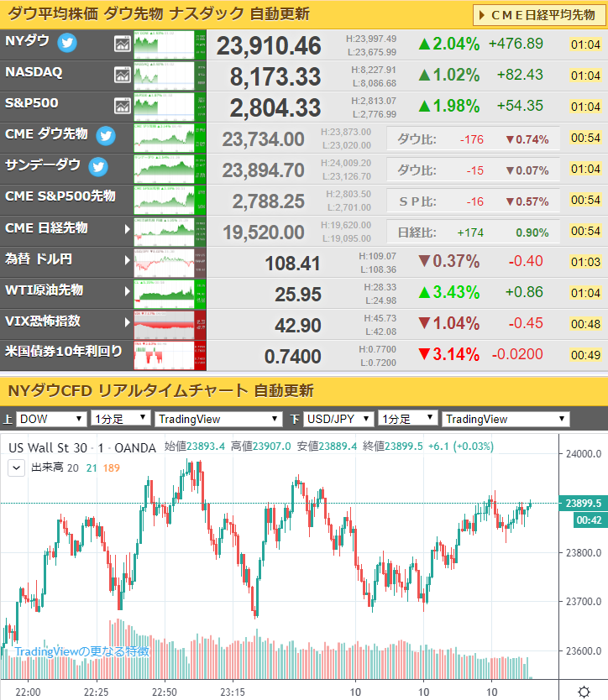608x700 pixels.
Task: Click the 米国債券10年利回り row label
Action: 64,352
